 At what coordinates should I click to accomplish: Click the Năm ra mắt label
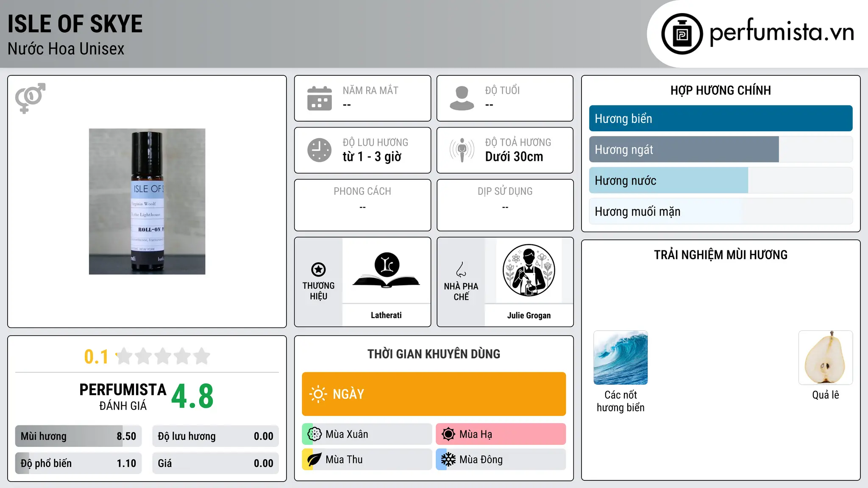[x=370, y=91]
